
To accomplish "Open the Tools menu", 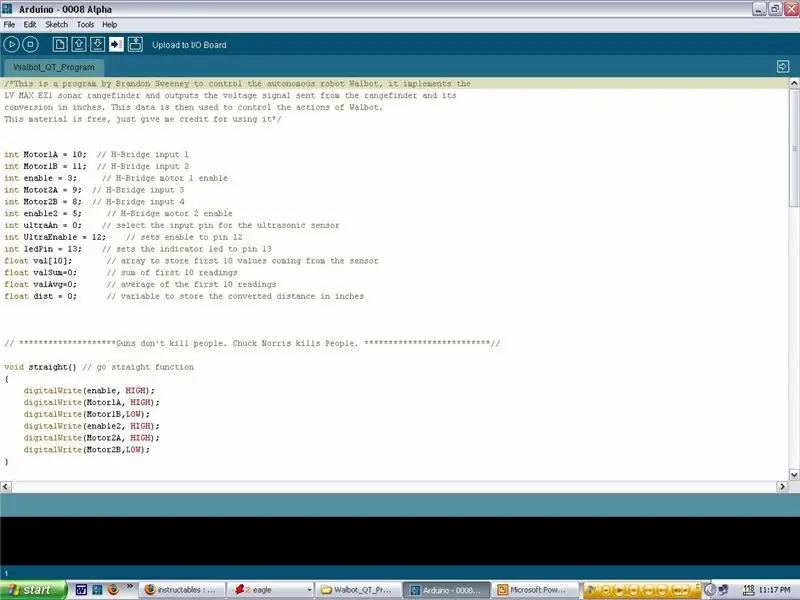I will [x=85, y=24].
